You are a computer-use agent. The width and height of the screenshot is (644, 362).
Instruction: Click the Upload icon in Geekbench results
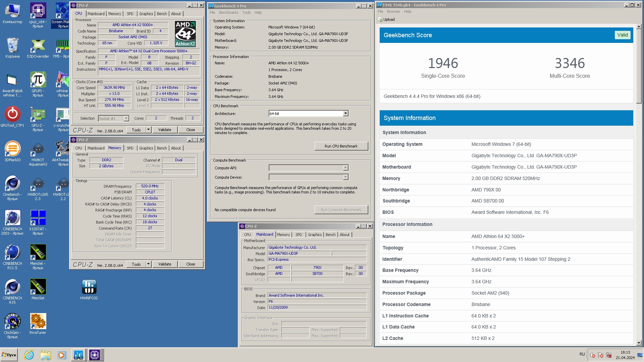(x=380, y=19)
